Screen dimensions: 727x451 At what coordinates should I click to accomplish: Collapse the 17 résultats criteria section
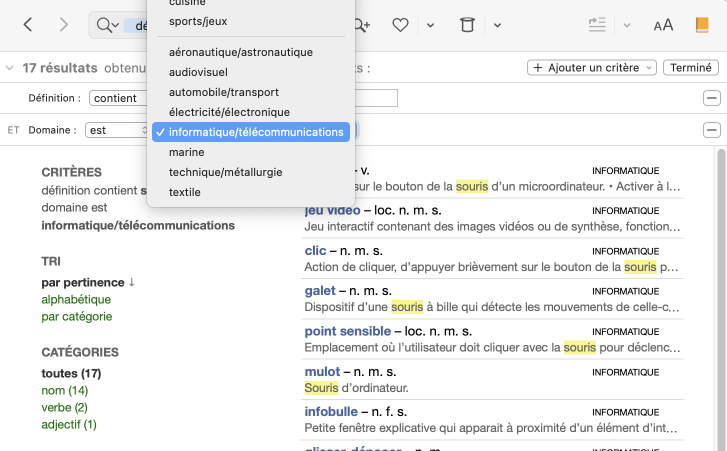[x=10, y=68]
